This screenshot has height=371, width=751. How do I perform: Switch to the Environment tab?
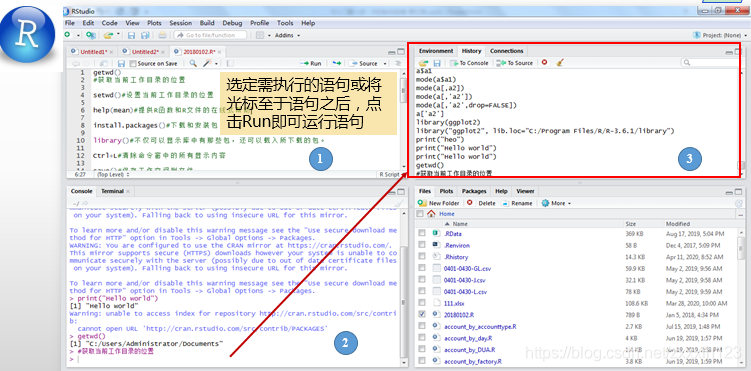435,51
